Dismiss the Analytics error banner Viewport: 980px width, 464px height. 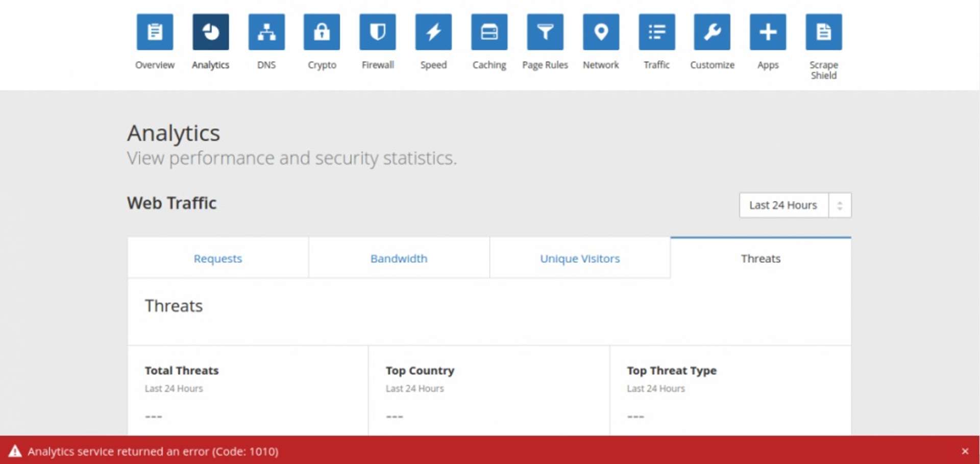click(x=965, y=451)
